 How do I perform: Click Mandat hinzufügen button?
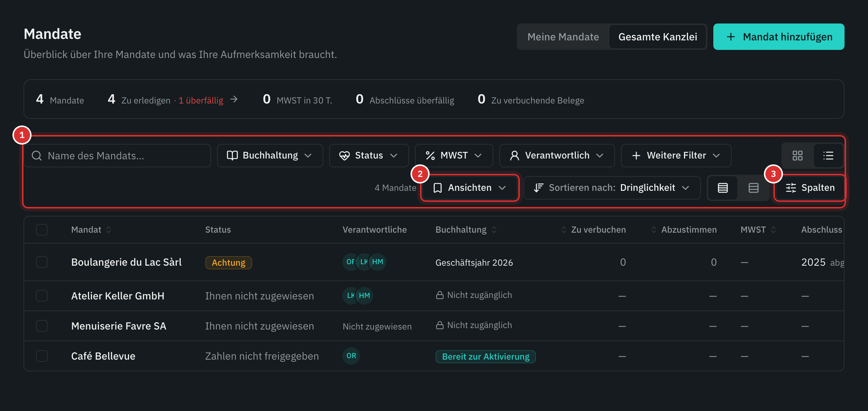[779, 37]
